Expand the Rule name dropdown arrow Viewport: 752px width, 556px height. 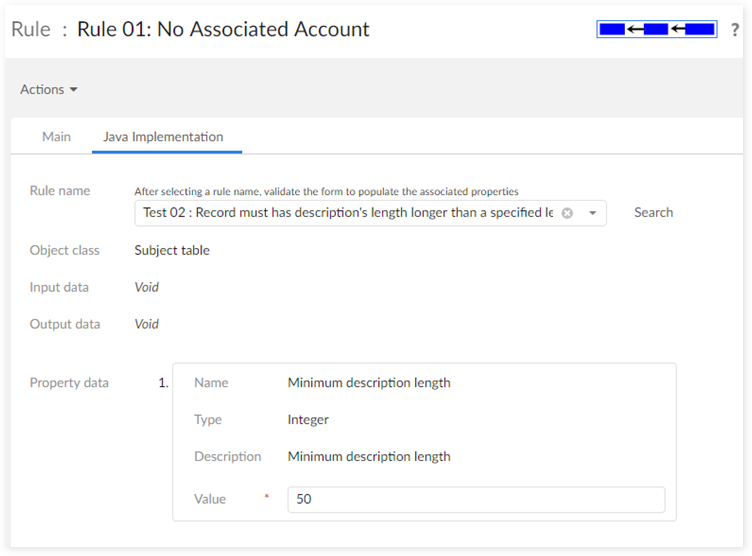pos(592,213)
